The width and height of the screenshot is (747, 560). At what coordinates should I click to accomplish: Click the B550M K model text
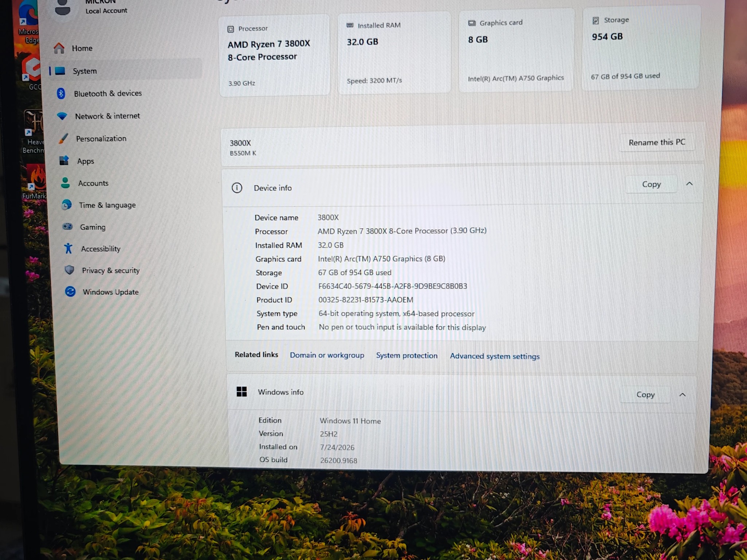click(243, 153)
